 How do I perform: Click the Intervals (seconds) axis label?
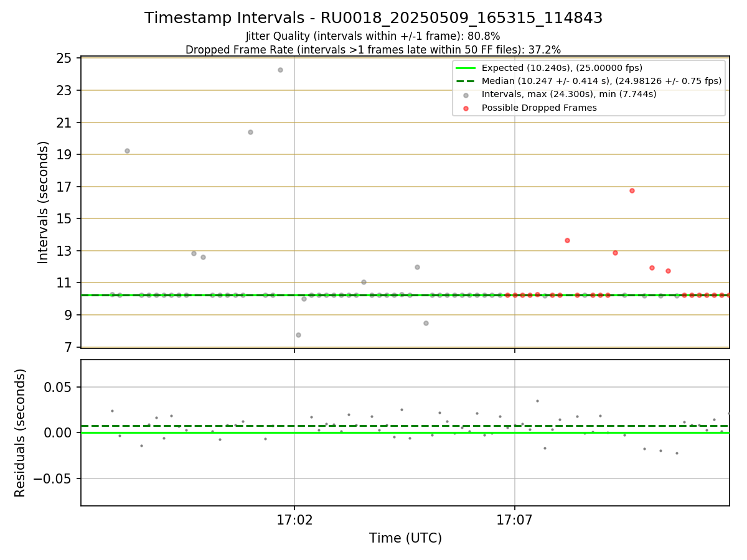click(x=43, y=202)
